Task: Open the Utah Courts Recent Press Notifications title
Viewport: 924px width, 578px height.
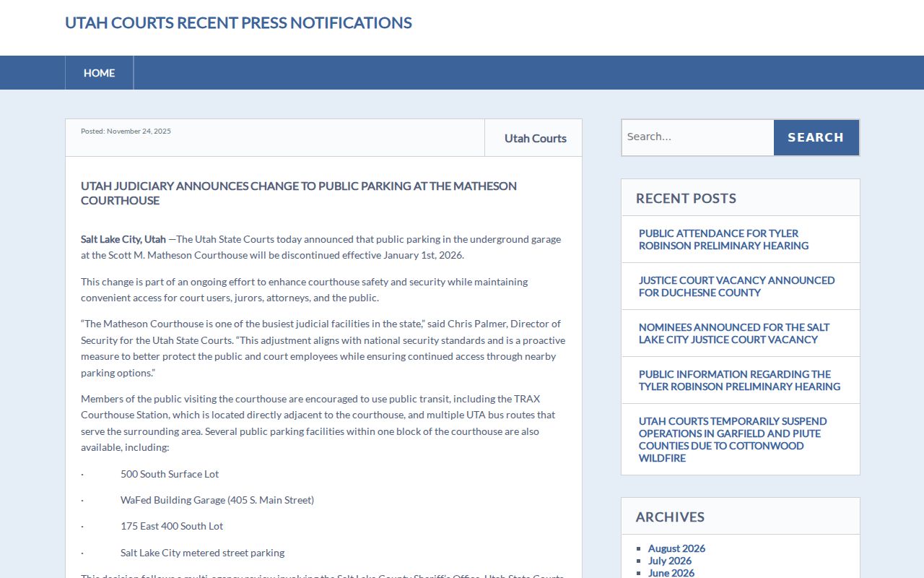Action: pos(238,22)
